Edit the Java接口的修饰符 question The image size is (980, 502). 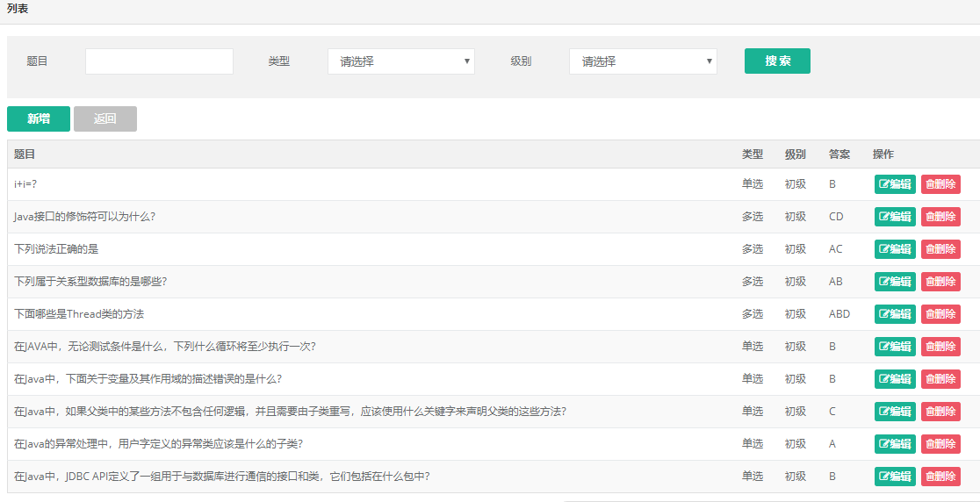895,217
